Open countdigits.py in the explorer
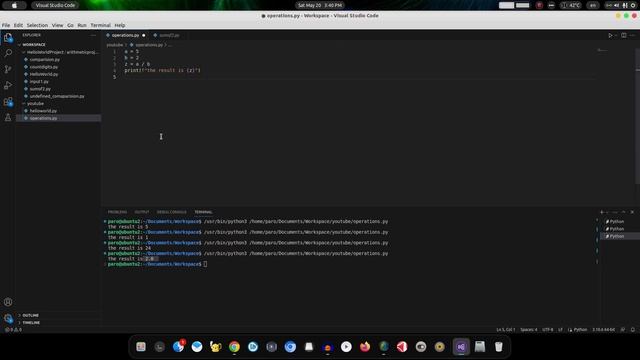 pyautogui.click(x=58, y=67)
